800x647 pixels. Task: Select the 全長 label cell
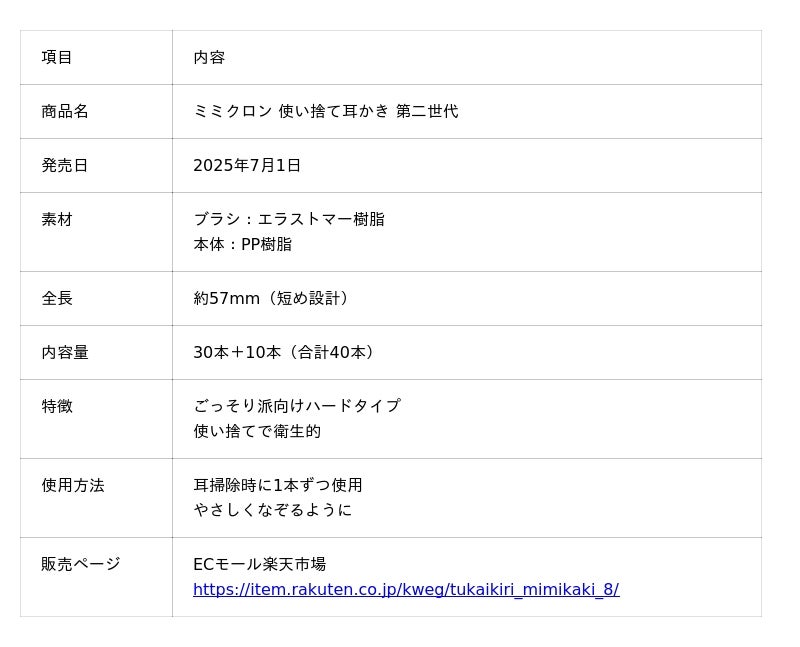[96, 298]
